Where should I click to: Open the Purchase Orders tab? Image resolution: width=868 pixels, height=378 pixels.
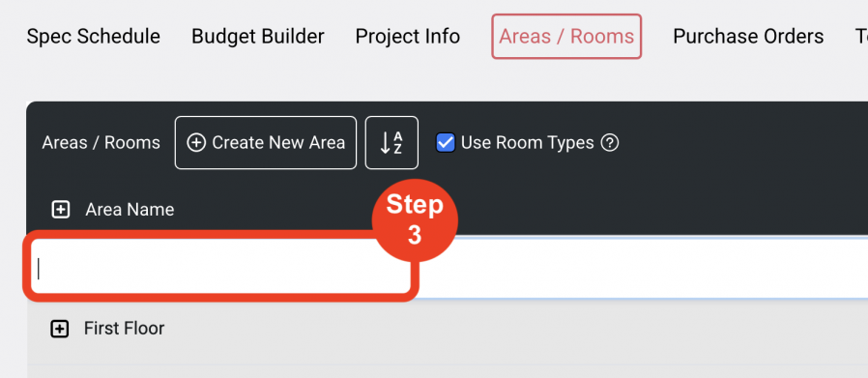pyautogui.click(x=748, y=37)
